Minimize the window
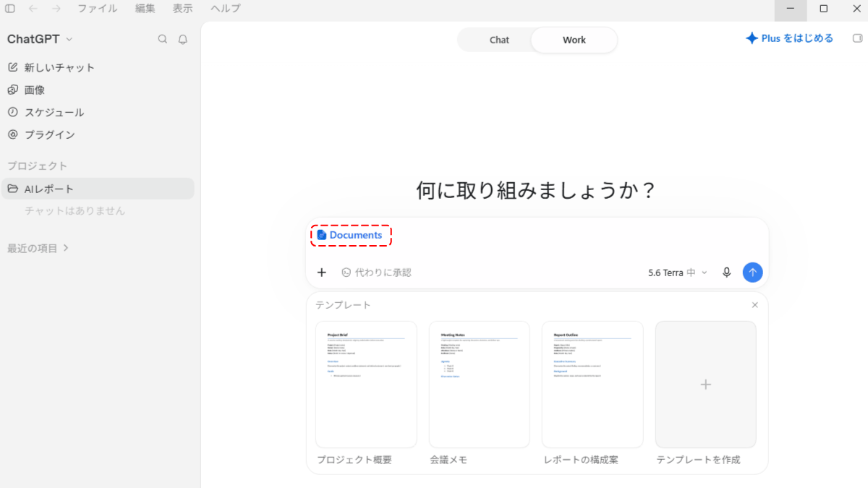The width and height of the screenshot is (868, 488). pos(791,9)
